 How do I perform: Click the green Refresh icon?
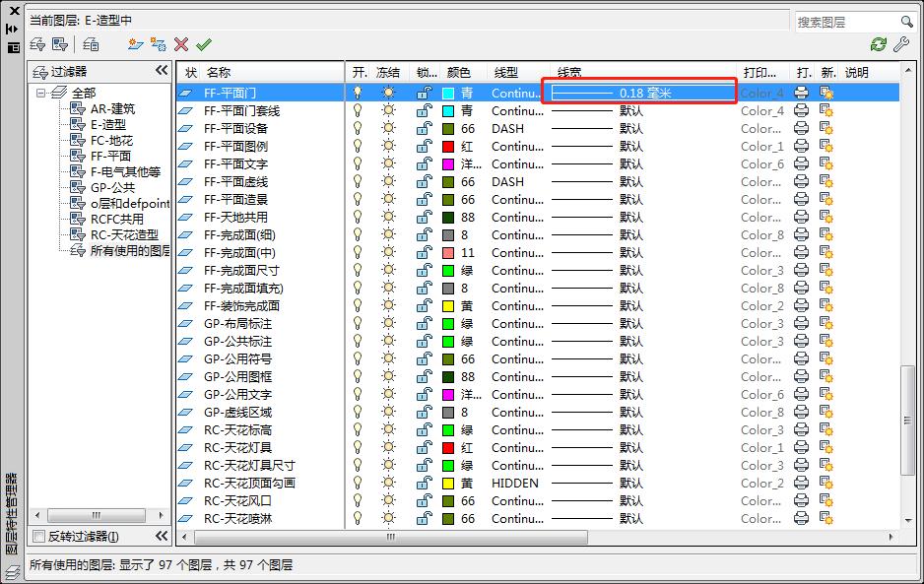pos(879,44)
